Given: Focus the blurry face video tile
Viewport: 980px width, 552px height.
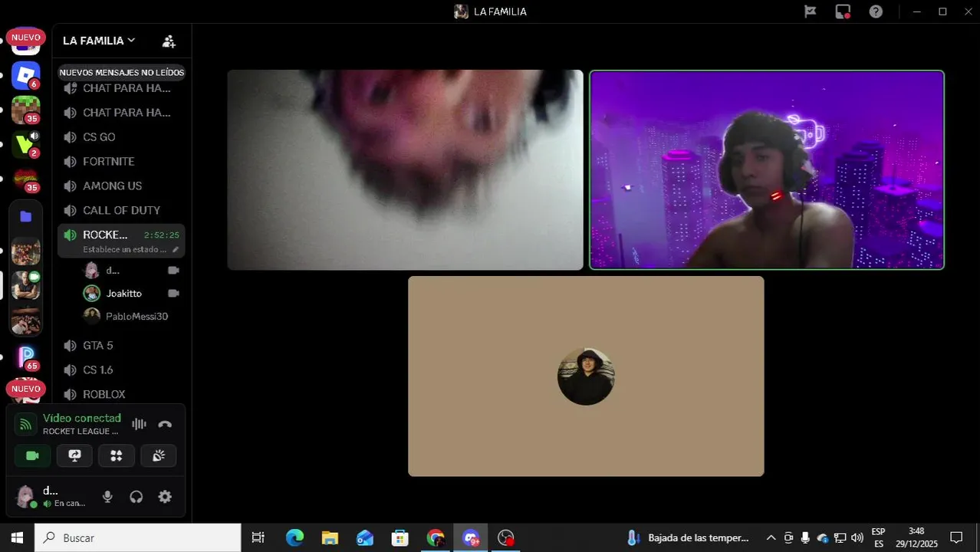Looking at the screenshot, I should [405, 170].
